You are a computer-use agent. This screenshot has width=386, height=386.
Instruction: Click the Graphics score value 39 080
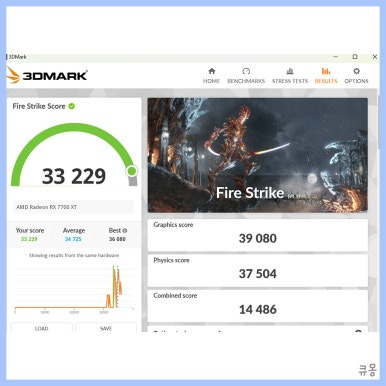258,238
